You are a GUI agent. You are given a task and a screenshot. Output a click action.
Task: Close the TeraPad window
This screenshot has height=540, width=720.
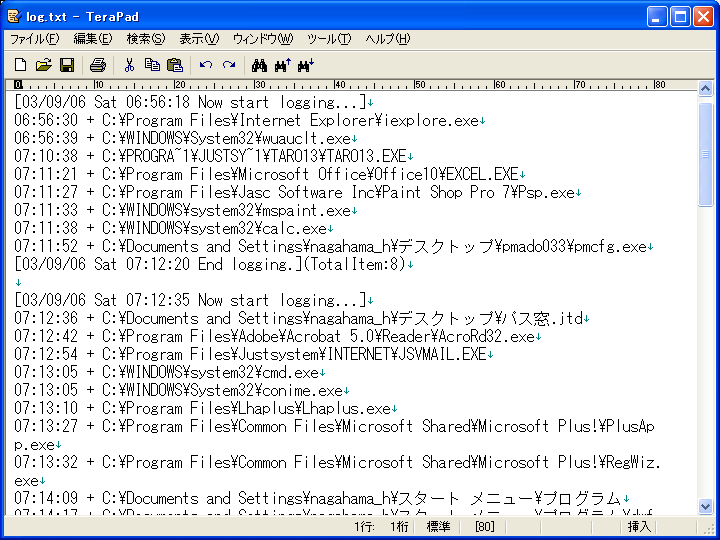click(703, 17)
